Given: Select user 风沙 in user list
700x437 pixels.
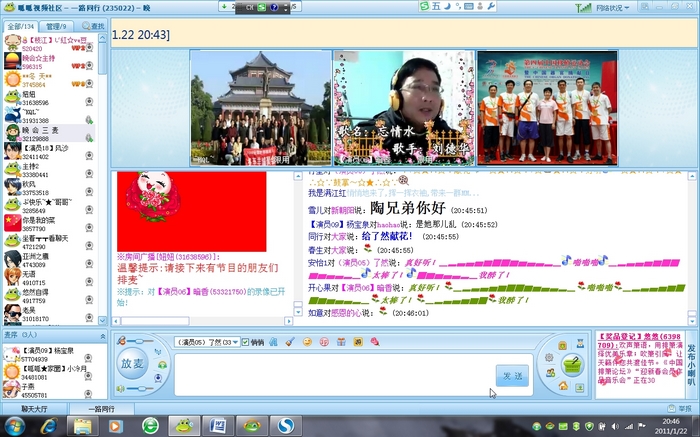Looking at the screenshot, I should tap(49, 152).
